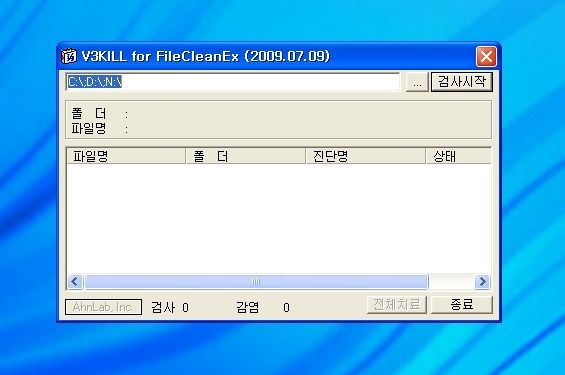Image resolution: width=565 pixels, height=375 pixels.
Task: Click the 폴 더 status label above list
Action: coord(89,114)
